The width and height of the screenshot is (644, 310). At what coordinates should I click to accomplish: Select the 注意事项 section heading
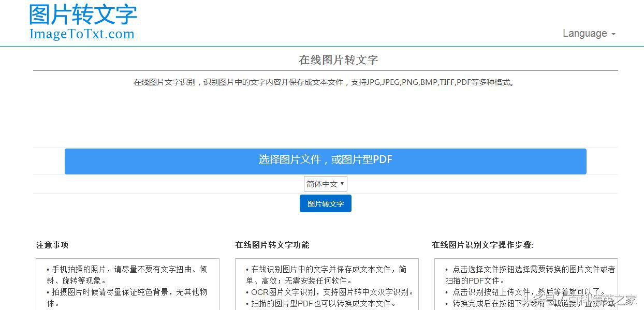[52, 245]
